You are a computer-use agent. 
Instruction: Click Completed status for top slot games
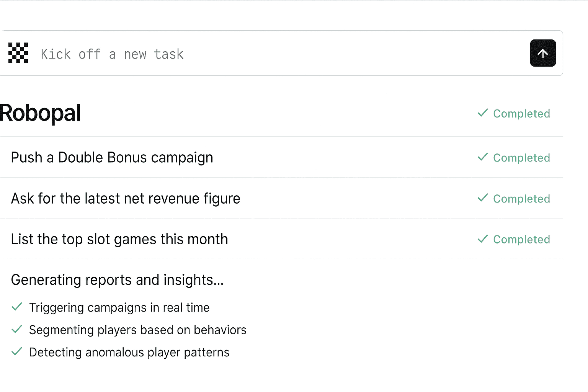[x=521, y=240]
